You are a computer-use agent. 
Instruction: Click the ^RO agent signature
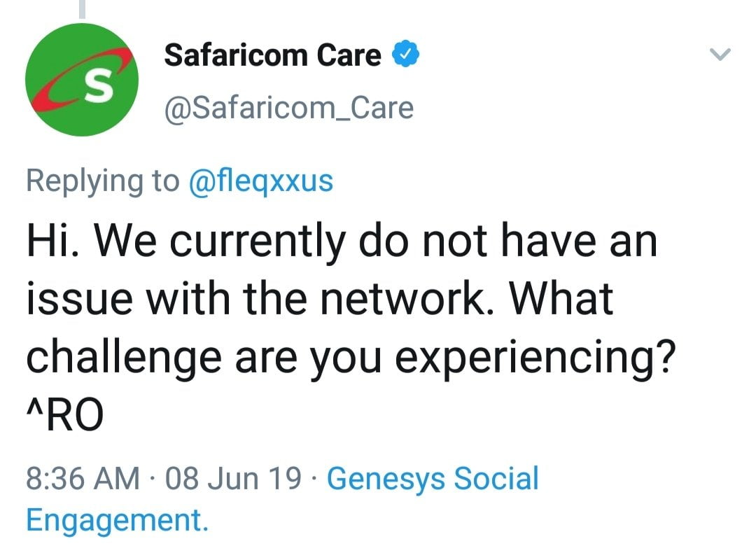tap(64, 414)
